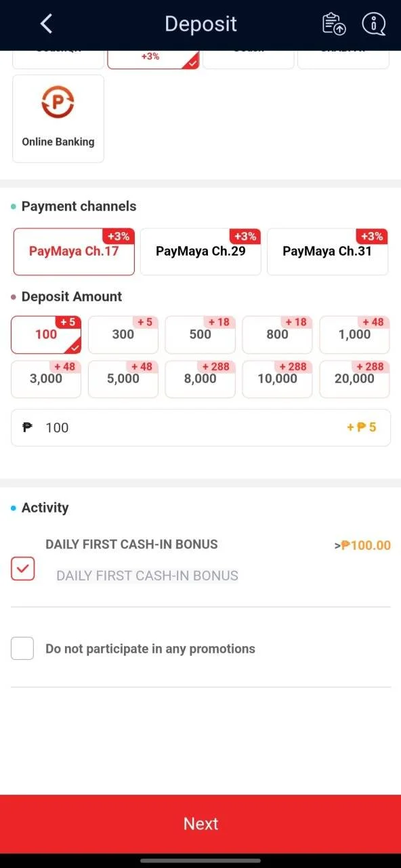Select the 8,000 deposit amount

[x=200, y=379]
